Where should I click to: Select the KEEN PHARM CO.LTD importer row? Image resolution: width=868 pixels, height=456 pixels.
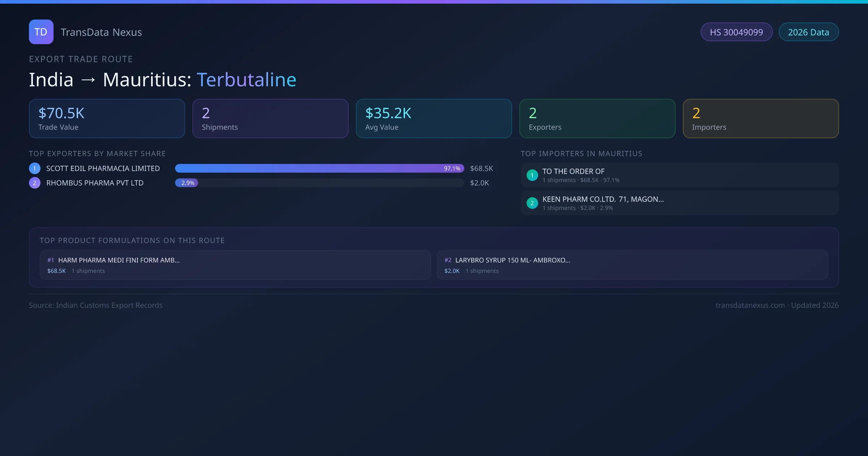coord(680,203)
